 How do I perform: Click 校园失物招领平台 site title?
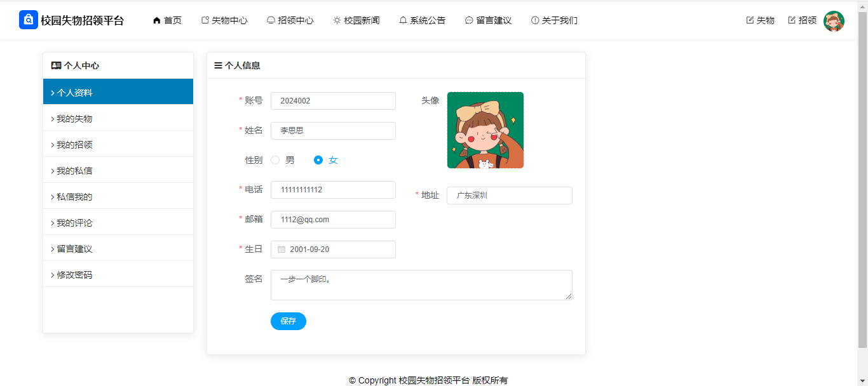[x=83, y=20]
